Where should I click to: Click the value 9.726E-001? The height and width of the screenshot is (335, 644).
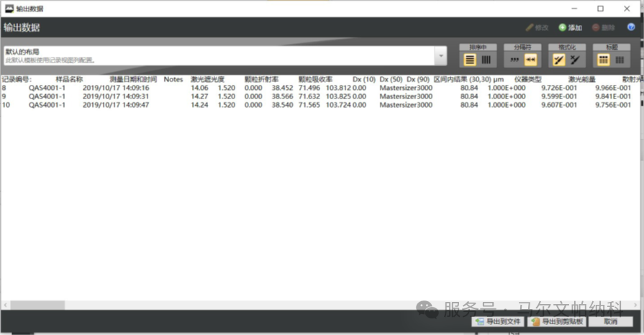point(559,88)
